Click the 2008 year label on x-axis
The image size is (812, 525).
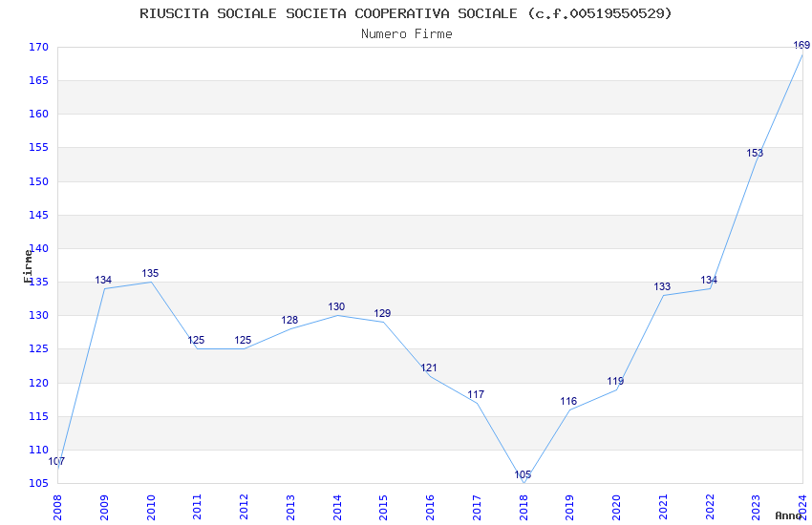(x=57, y=507)
